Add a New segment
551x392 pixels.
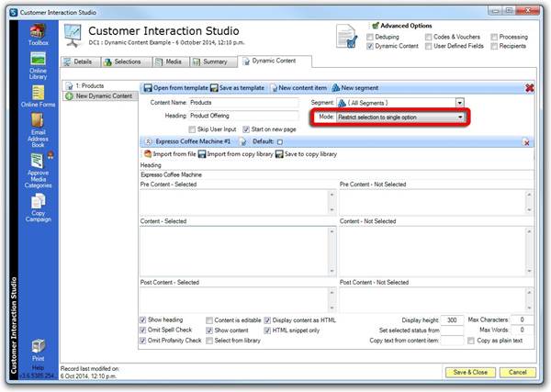[354, 88]
